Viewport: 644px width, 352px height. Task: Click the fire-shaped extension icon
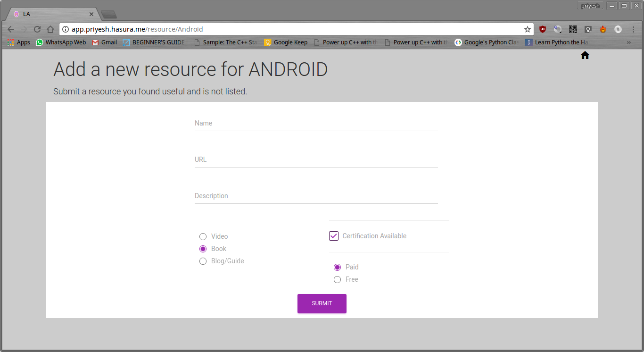[x=603, y=29]
